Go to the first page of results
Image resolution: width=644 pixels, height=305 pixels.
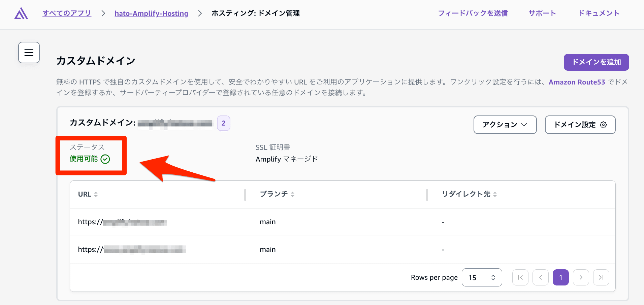(x=520, y=277)
